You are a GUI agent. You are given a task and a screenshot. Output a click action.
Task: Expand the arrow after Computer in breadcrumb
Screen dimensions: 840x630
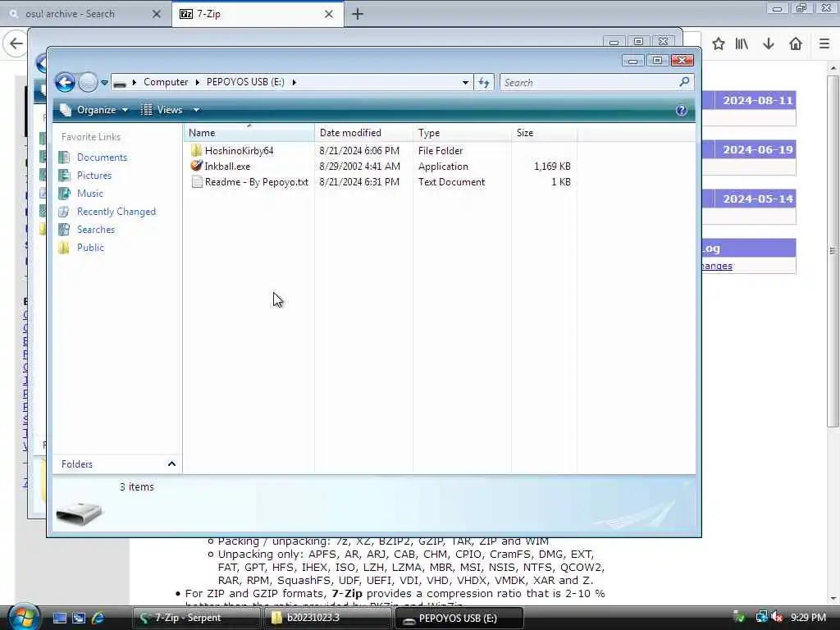tap(135, 82)
